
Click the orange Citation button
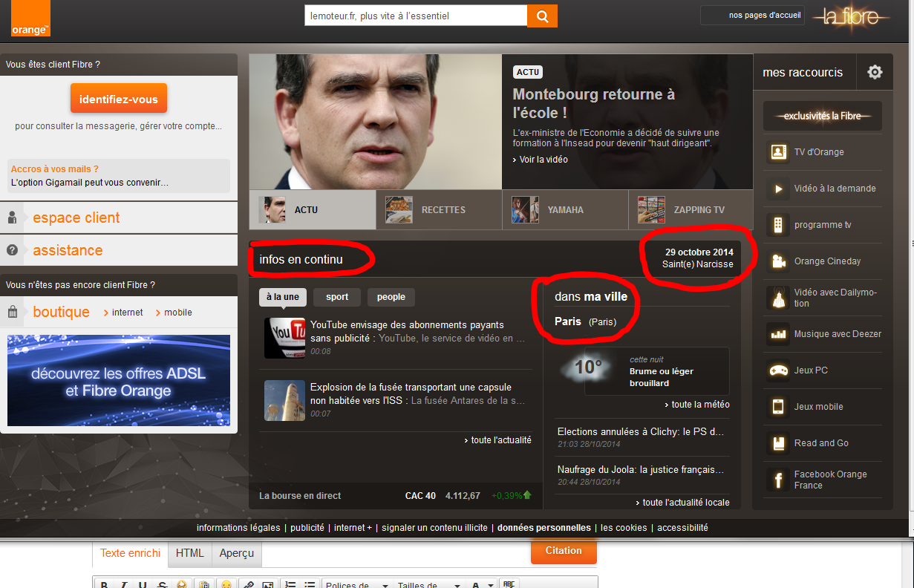(564, 551)
